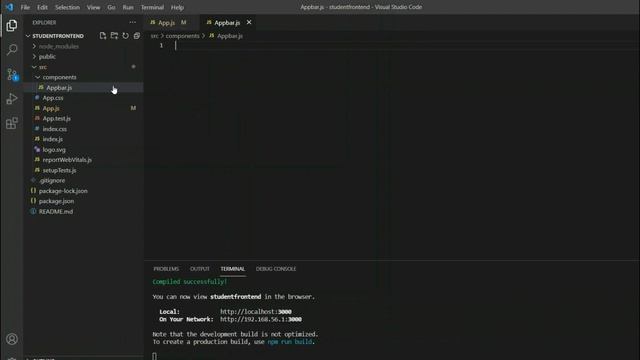Image resolution: width=640 pixels, height=360 pixels.
Task: Open the Edit menu
Action: click(x=42, y=7)
